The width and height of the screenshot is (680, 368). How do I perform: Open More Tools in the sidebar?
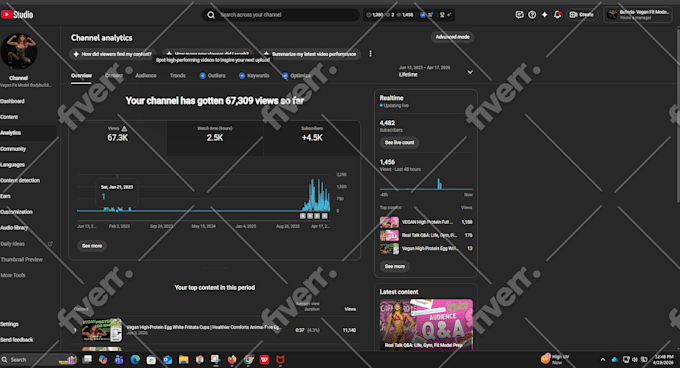tap(13, 275)
